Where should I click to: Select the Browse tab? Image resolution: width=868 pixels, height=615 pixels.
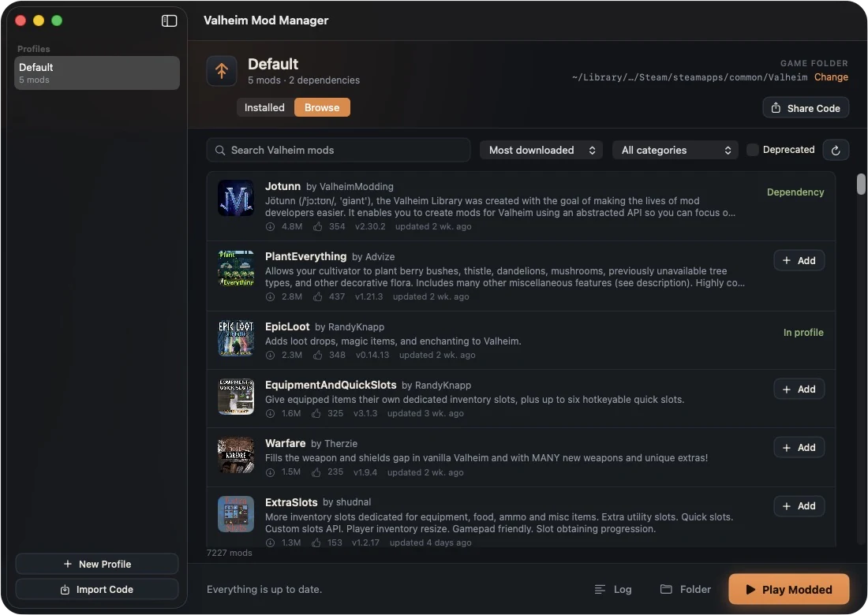point(322,107)
